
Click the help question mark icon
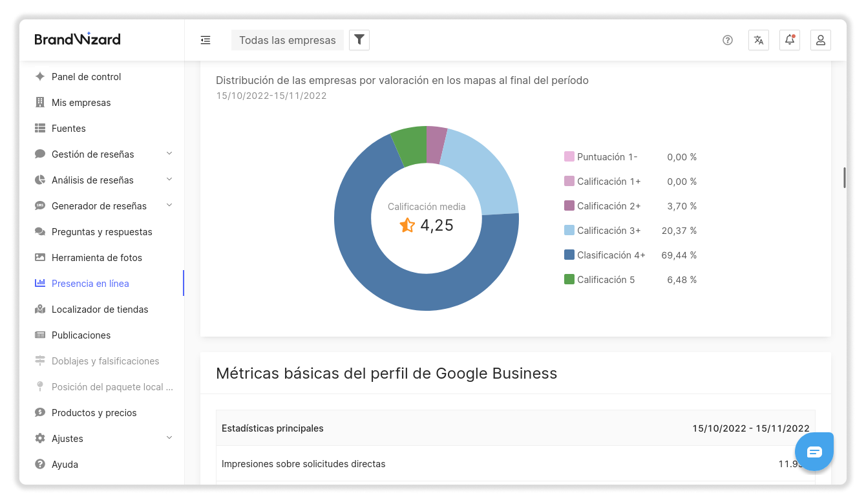728,40
